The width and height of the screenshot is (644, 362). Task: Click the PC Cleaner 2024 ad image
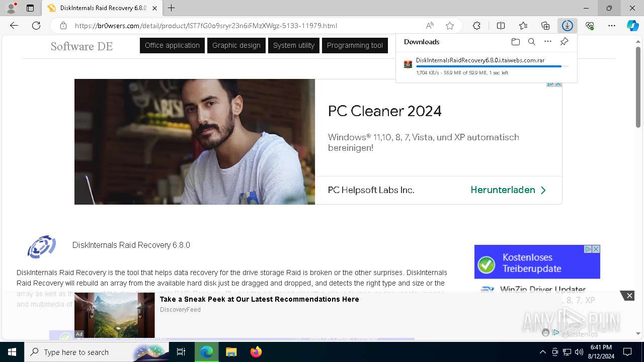[195, 142]
